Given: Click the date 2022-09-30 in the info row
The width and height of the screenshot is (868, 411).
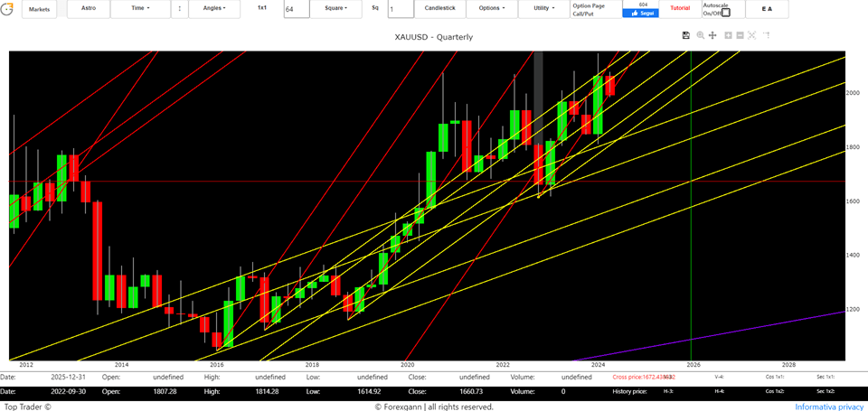Looking at the screenshot, I should pos(69,391).
